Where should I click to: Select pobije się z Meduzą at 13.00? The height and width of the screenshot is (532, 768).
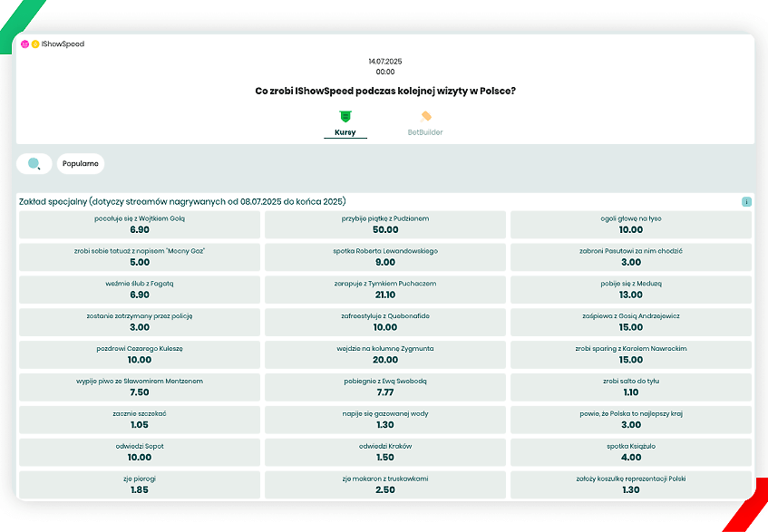(x=631, y=290)
